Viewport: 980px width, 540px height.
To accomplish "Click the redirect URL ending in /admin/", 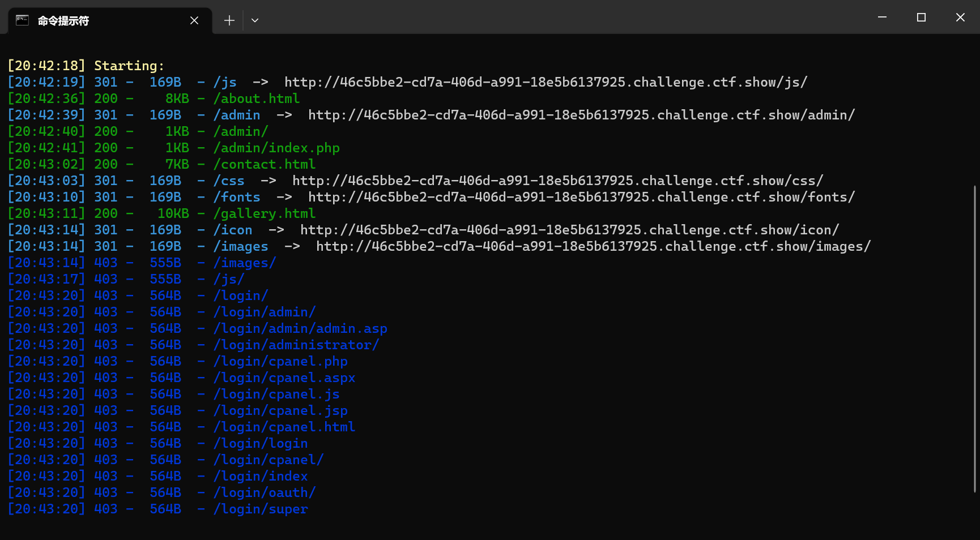I will 581,115.
